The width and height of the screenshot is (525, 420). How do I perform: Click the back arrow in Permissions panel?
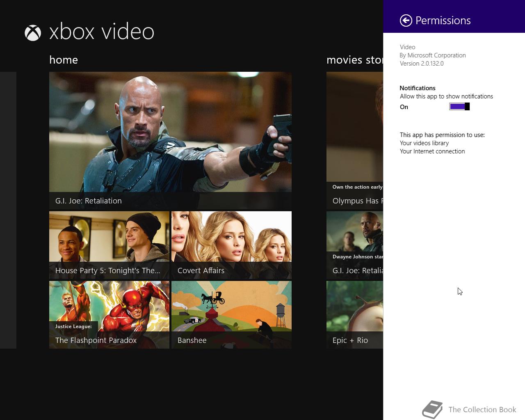pyautogui.click(x=406, y=21)
